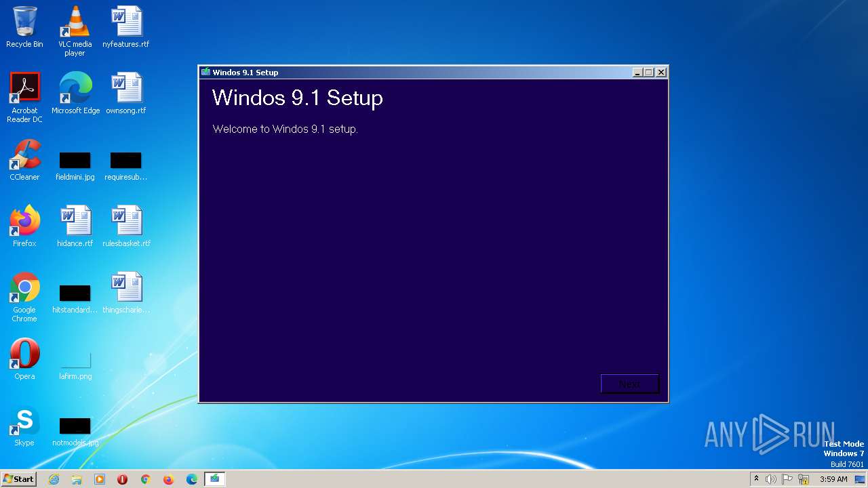Click Windos 9.1 Setup title bar icon
The image size is (868, 488).
[x=206, y=72]
